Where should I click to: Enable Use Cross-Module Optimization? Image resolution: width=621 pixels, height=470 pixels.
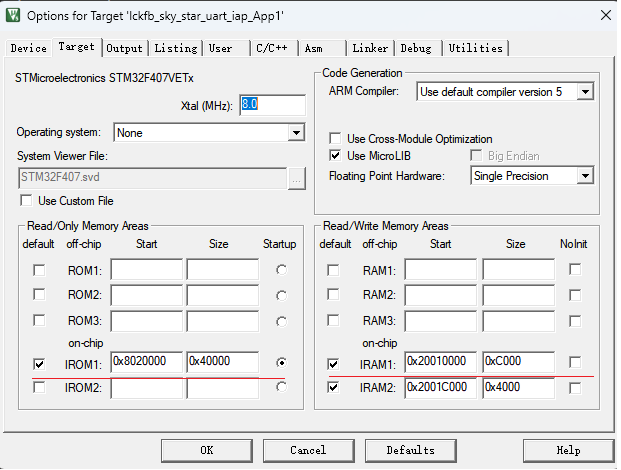pos(335,139)
